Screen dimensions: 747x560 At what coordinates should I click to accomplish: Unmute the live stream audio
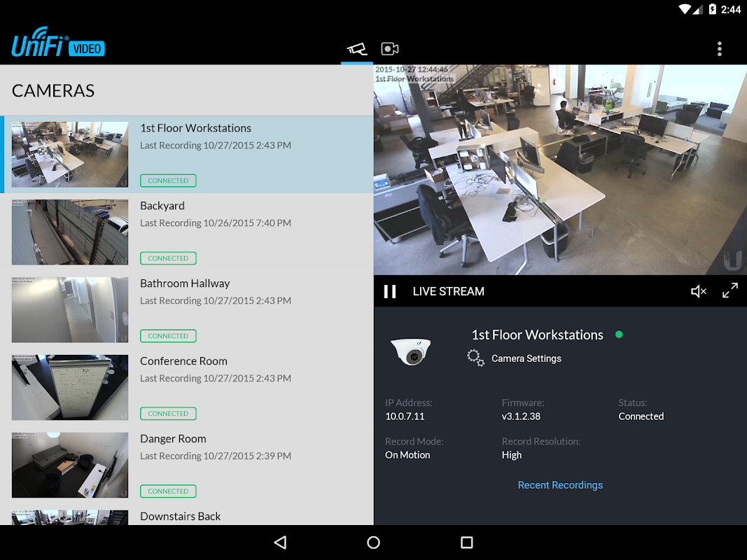699,291
